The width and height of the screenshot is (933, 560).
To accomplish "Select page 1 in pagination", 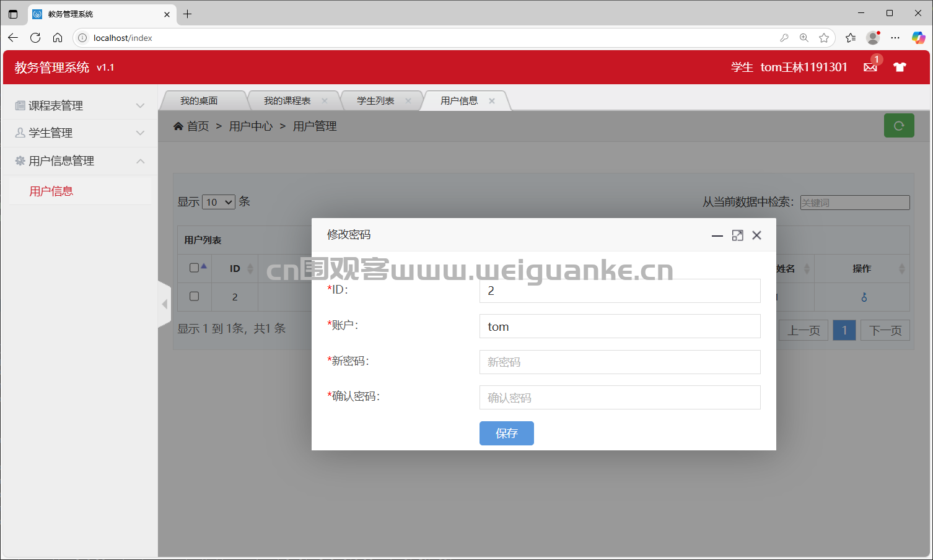I will click(x=844, y=330).
